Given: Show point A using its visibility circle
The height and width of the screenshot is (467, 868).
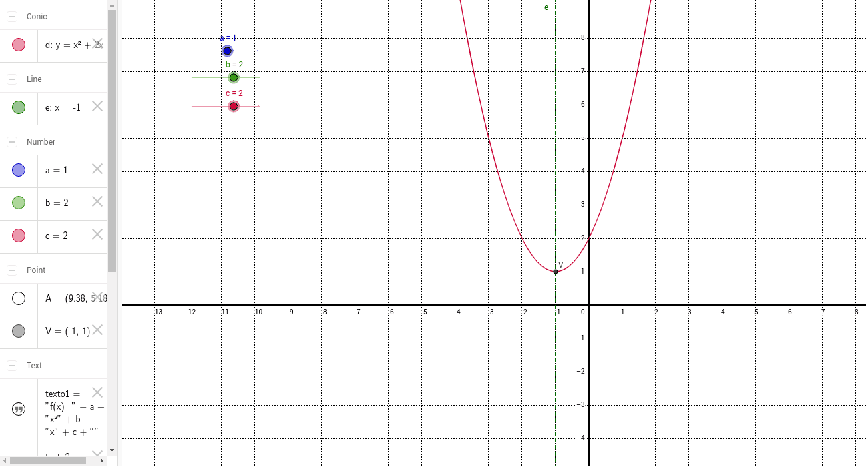Looking at the screenshot, I should pos(19,298).
